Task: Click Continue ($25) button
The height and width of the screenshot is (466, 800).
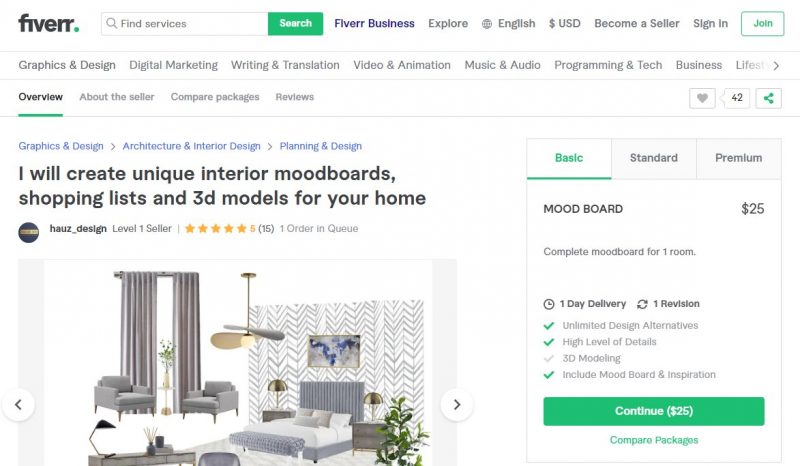Action: click(654, 411)
